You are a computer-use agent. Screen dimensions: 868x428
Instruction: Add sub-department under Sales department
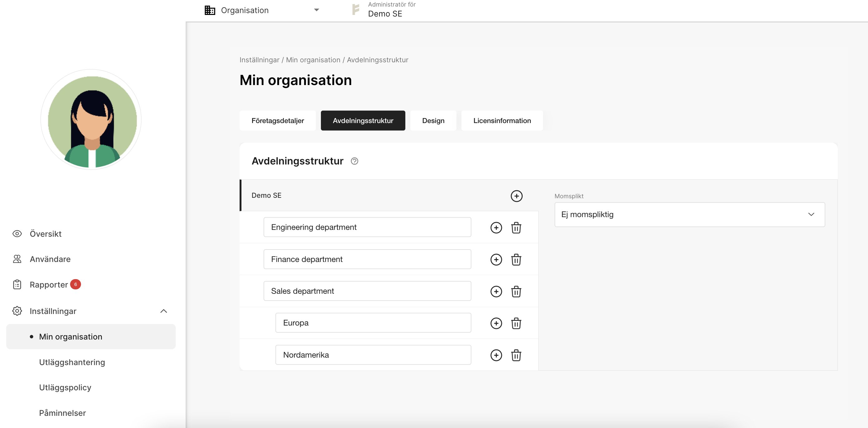tap(496, 291)
